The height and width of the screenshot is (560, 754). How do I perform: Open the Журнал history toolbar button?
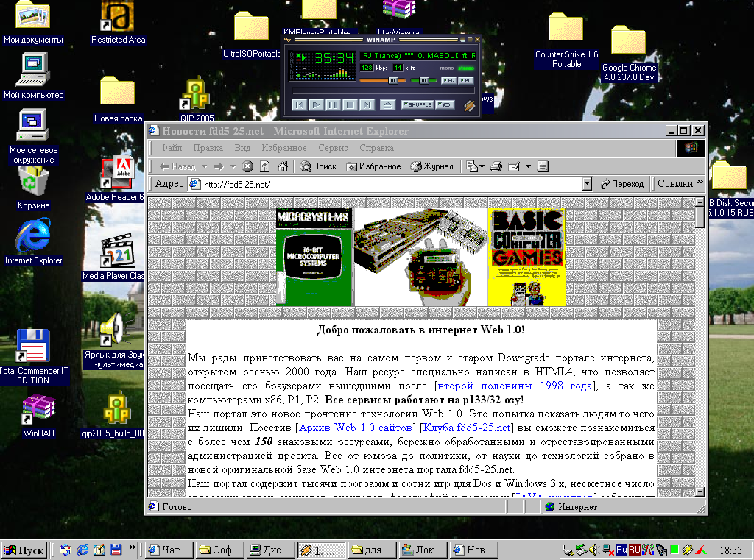(431, 166)
